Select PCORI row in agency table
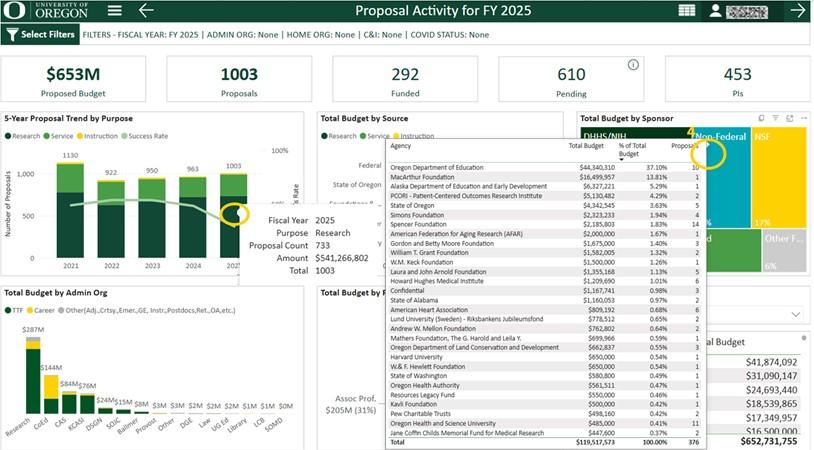Viewport: 814px width, 450px height. pyautogui.click(x=544, y=196)
